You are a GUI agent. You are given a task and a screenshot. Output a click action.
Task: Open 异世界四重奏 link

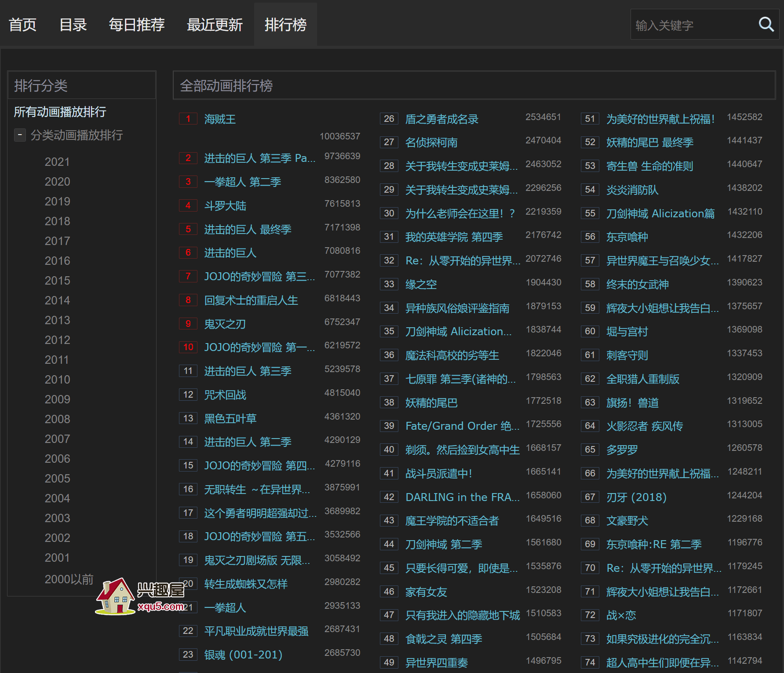click(x=437, y=663)
